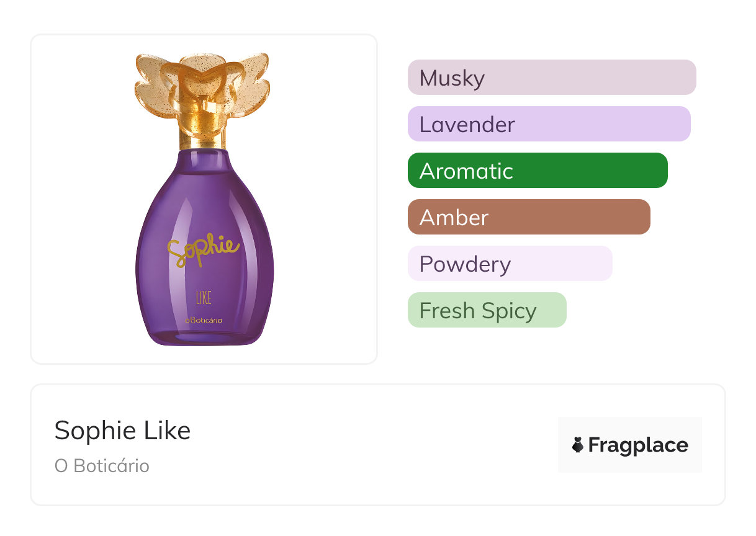756x536 pixels.
Task: Select the Musky accord bar
Action: [551, 78]
